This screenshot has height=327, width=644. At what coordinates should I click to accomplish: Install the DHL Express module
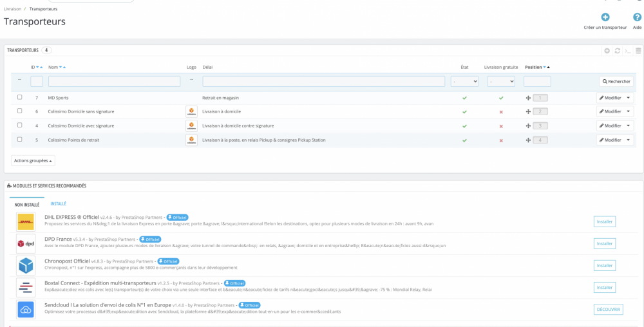pos(605,221)
